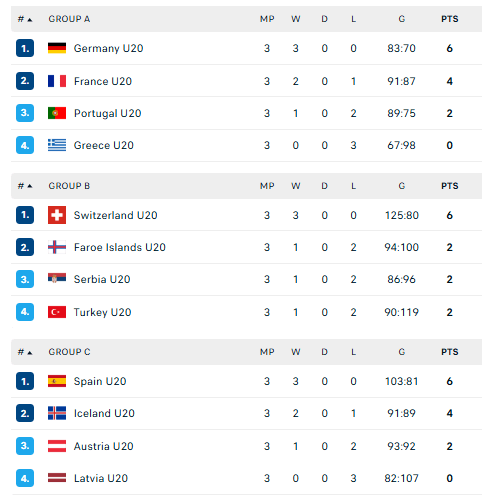
Task: Click the Faroe Islands U20 flag icon
Action: (x=57, y=247)
